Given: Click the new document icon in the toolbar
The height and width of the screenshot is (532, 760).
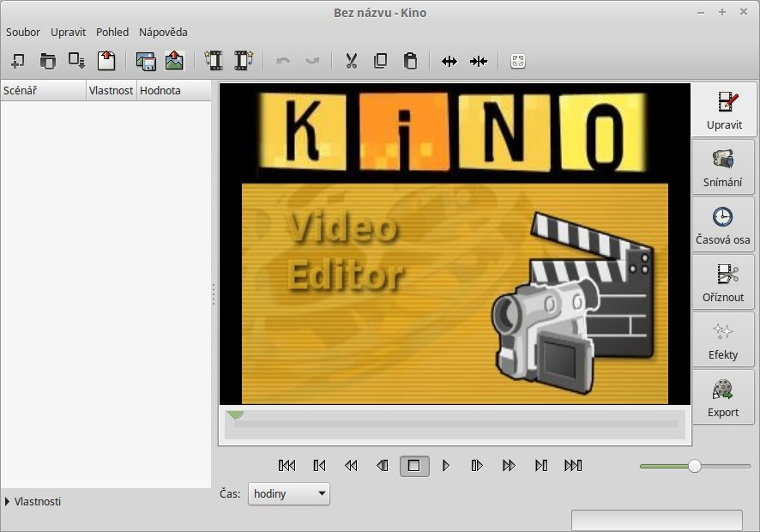Looking at the screenshot, I should (x=18, y=61).
